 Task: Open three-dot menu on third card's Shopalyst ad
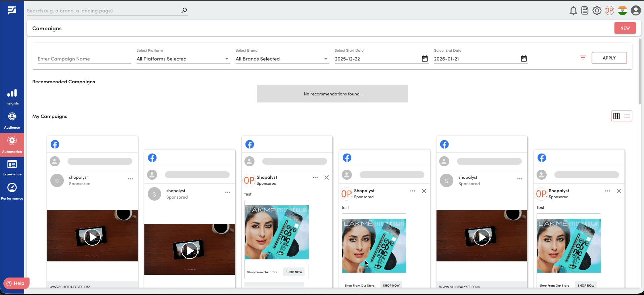315,177
